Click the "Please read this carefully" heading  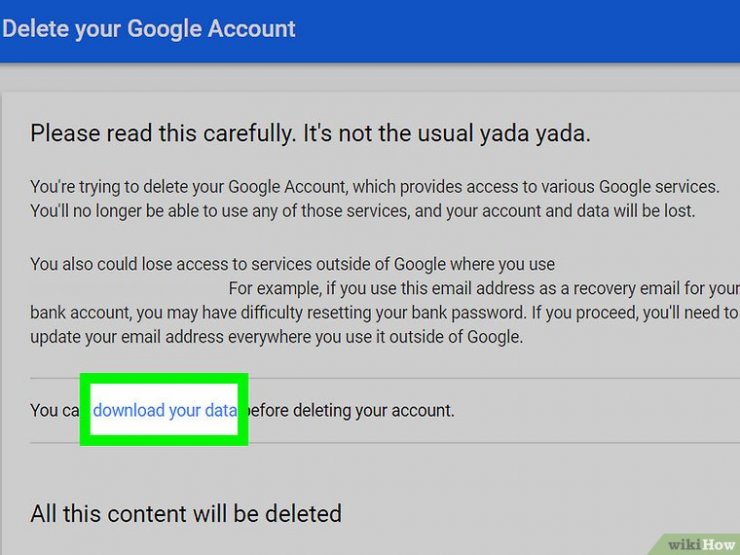click(x=310, y=132)
